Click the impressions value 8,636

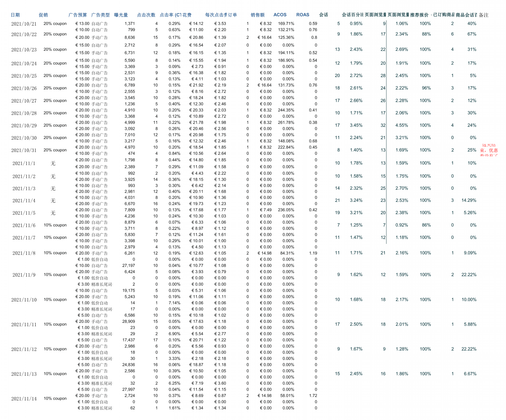point(130,37)
